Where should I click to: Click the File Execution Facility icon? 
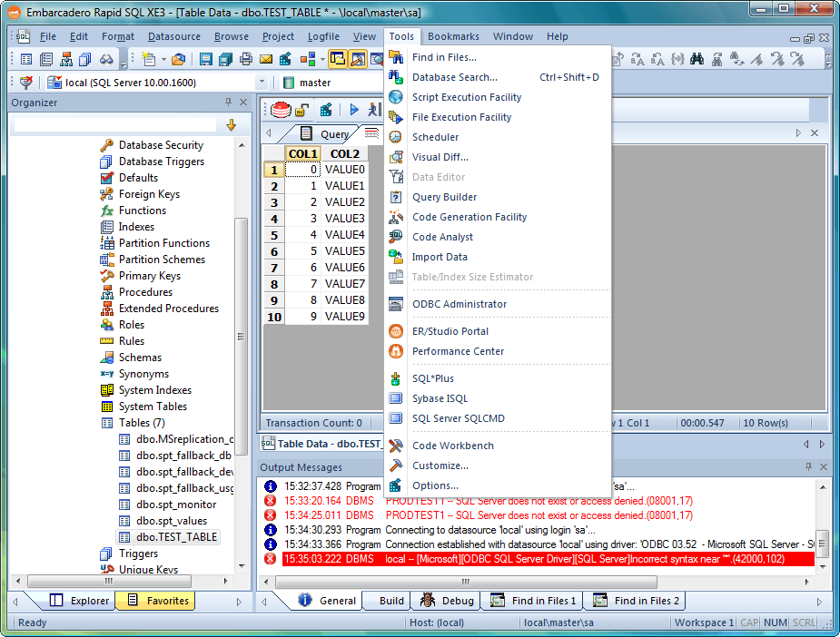click(396, 117)
